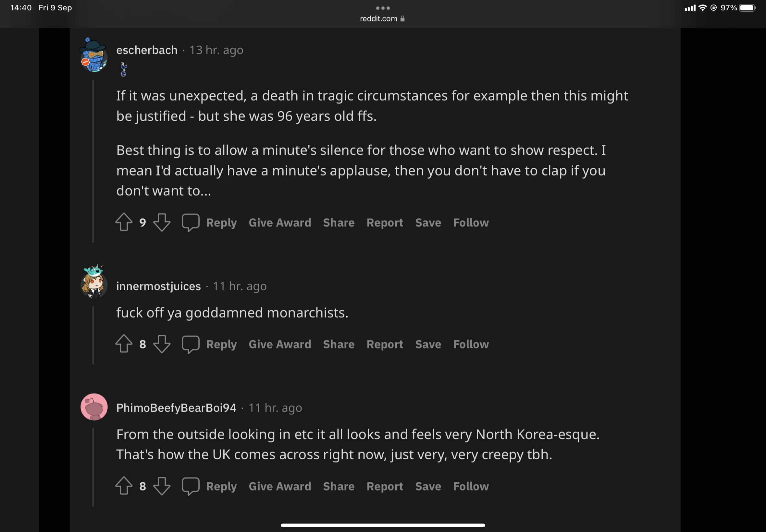Open escherbach's avatar profile picture
The image size is (766, 532).
(94, 55)
